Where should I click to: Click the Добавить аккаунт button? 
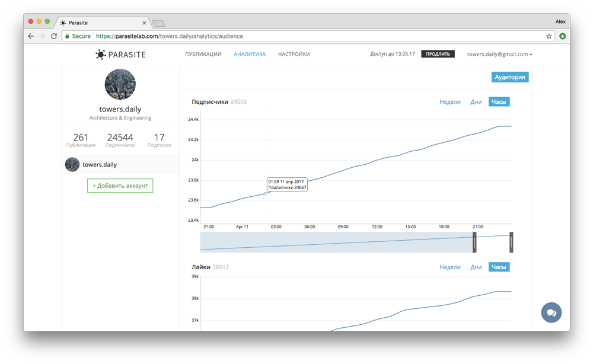click(x=120, y=186)
